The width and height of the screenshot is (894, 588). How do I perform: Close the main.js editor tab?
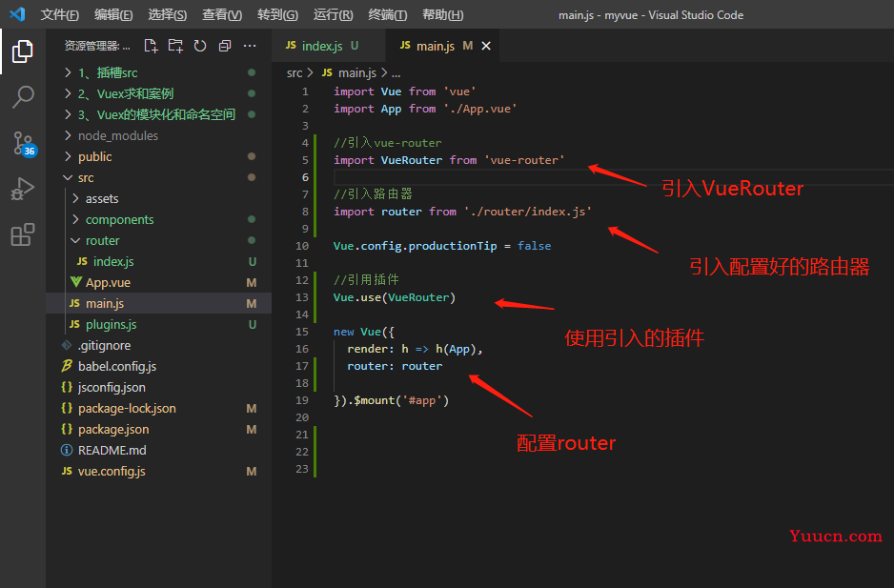[486, 46]
